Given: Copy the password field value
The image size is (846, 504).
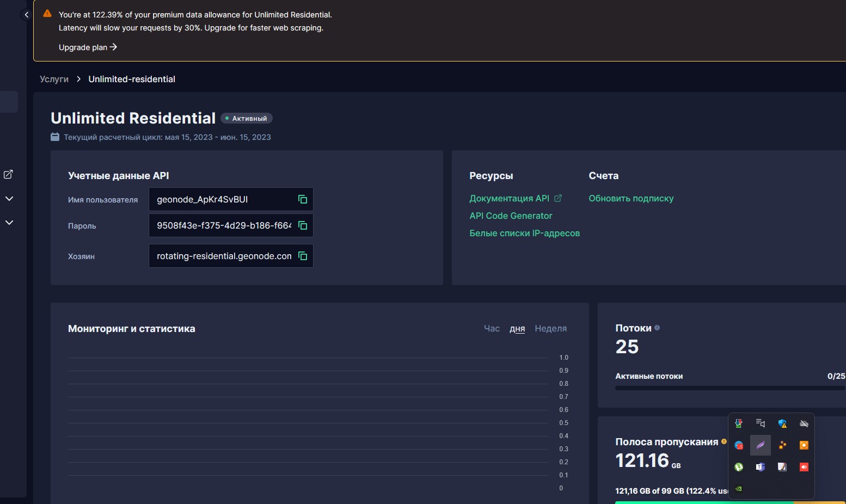Looking at the screenshot, I should pyautogui.click(x=303, y=225).
